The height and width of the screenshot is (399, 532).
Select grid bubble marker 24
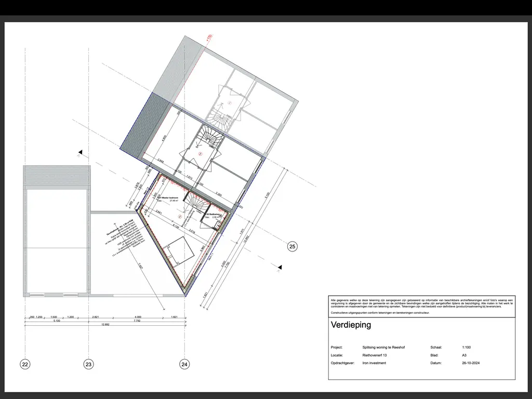pyautogui.click(x=184, y=364)
